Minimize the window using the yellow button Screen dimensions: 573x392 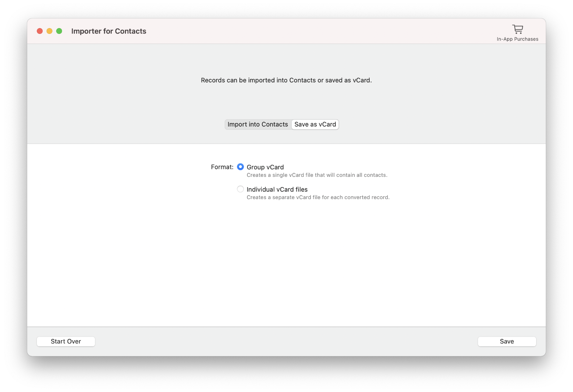coord(50,31)
